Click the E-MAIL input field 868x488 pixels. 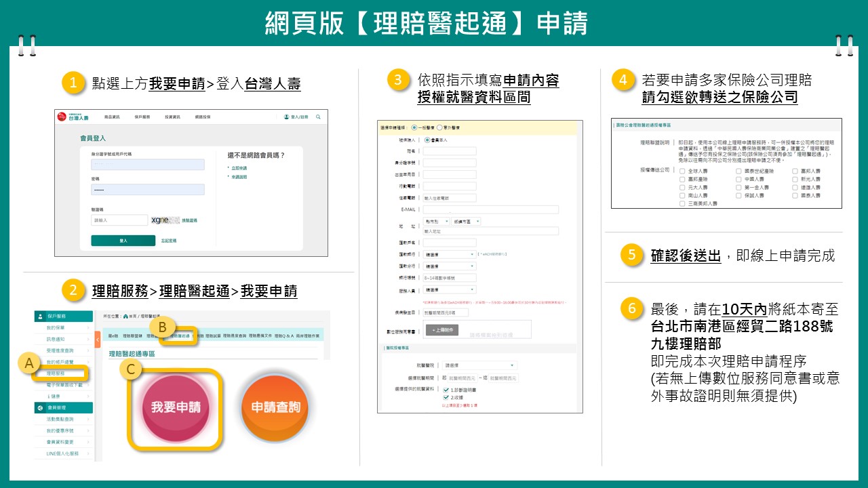[491, 210]
